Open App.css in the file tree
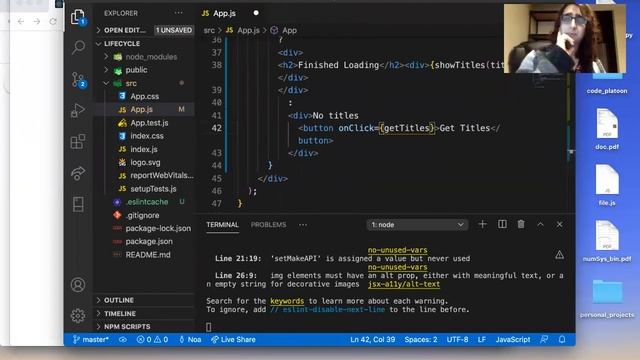 click(144, 96)
